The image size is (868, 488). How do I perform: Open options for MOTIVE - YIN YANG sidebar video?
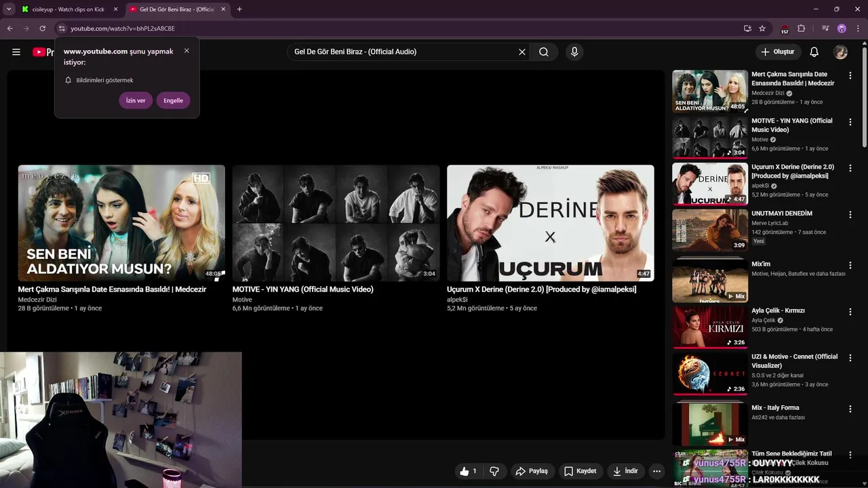coord(850,122)
